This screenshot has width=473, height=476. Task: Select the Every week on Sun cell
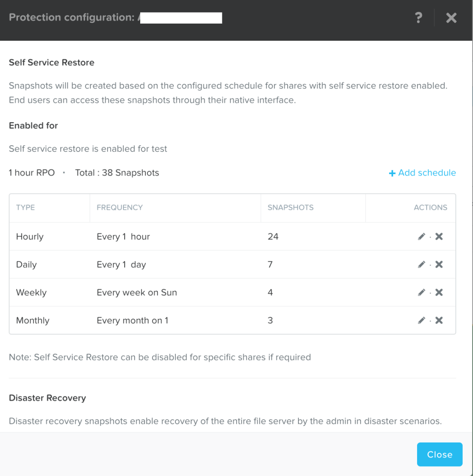pyautogui.click(x=137, y=292)
